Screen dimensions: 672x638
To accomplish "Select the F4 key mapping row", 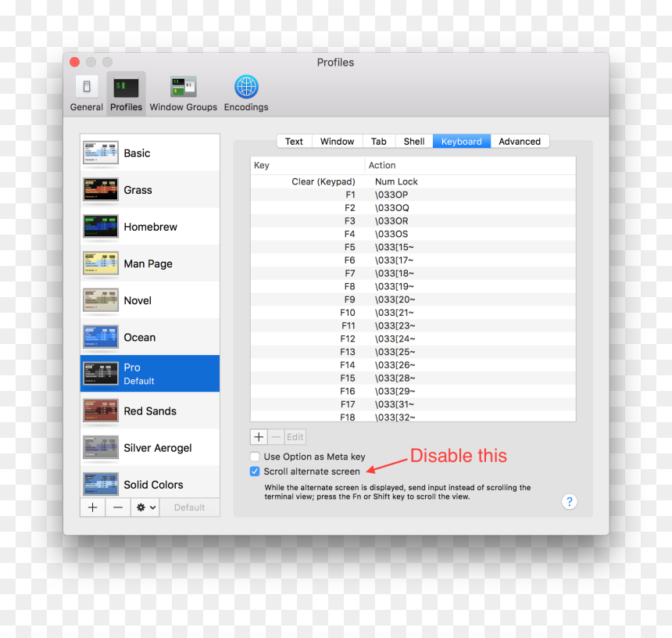I will (x=413, y=234).
